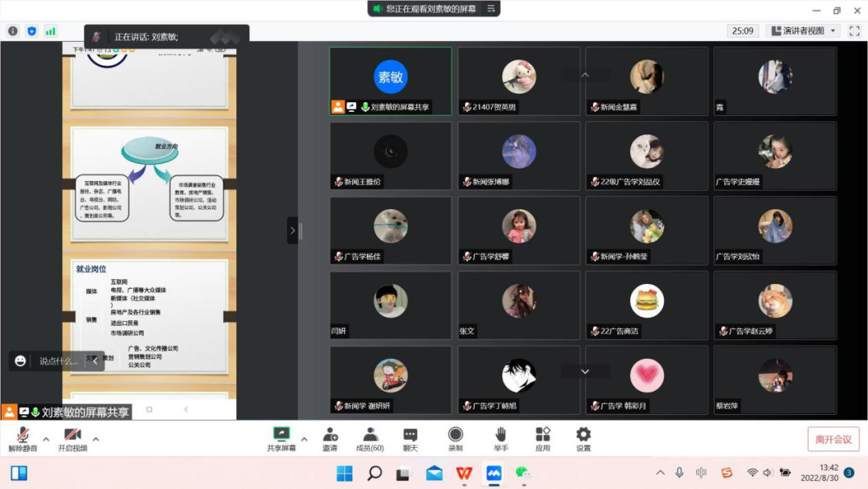
Task: Unmute microphone via 解除静音 button
Action: point(23,439)
